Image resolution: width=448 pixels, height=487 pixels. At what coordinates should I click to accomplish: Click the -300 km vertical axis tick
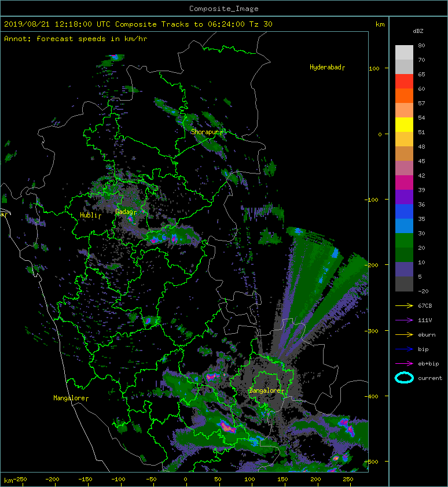click(x=371, y=331)
